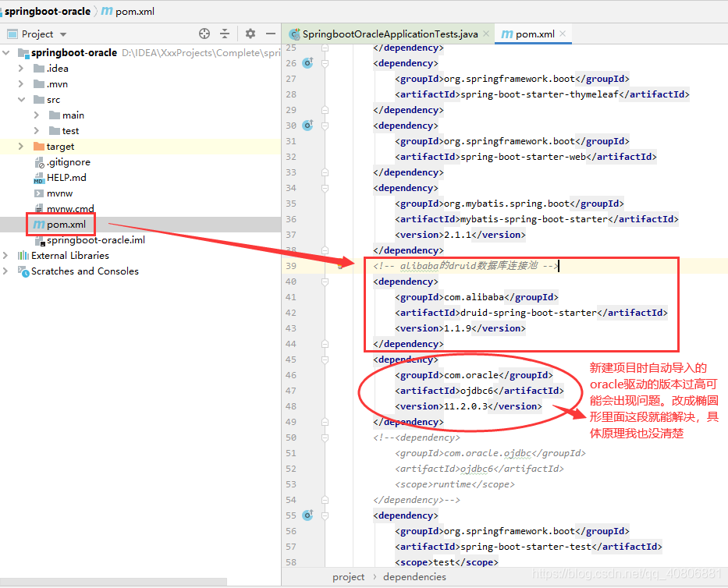Click 'project' in the editor breadcrumb
Image resolution: width=728 pixels, height=588 pixels.
[348, 577]
